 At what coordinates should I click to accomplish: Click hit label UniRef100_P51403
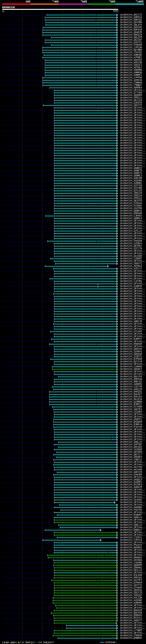point(131,545)
